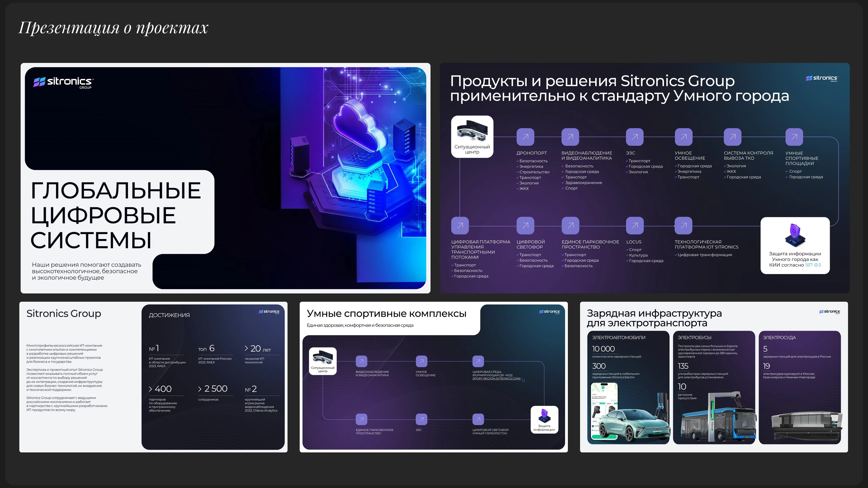Click the Ситуационный центр card in Продукты slide
Screen dimensions: 868x488
pyautogui.click(x=472, y=136)
